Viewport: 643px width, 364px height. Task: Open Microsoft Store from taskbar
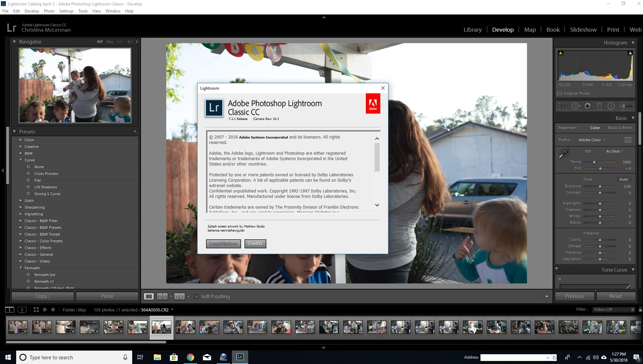(x=174, y=357)
